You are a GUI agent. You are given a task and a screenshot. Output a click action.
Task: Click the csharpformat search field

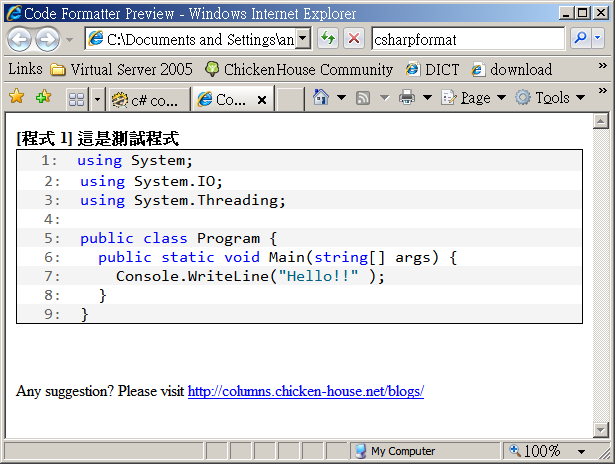pyautogui.click(x=467, y=39)
